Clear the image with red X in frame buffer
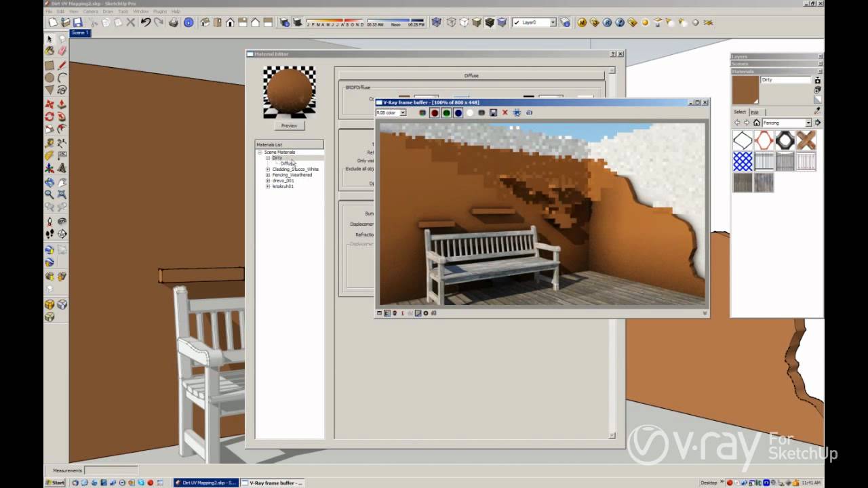Viewport: 868px width, 488px height. 505,113
